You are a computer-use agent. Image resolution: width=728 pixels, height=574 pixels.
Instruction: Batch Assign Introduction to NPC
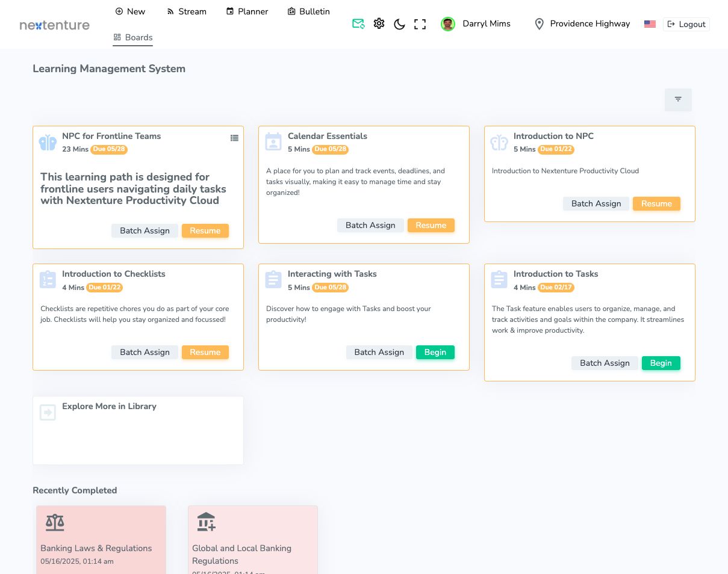[x=596, y=203]
